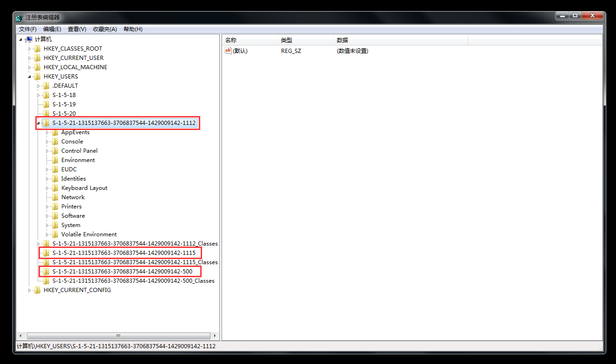This screenshot has height=364, width=616.
Task: Click the tree pane scroll right arrow
Action: 215,335
